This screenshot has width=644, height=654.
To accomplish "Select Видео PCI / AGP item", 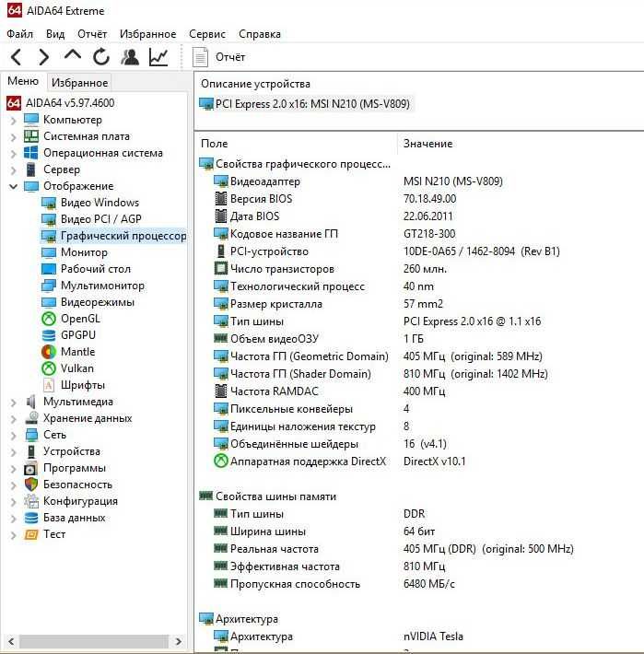I will 92,219.
